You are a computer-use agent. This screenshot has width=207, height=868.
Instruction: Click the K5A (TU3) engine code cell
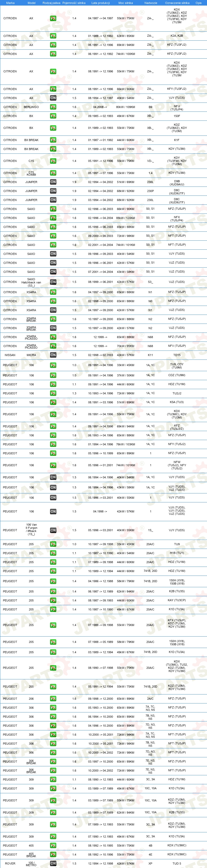pyautogui.click(x=177, y=402)
